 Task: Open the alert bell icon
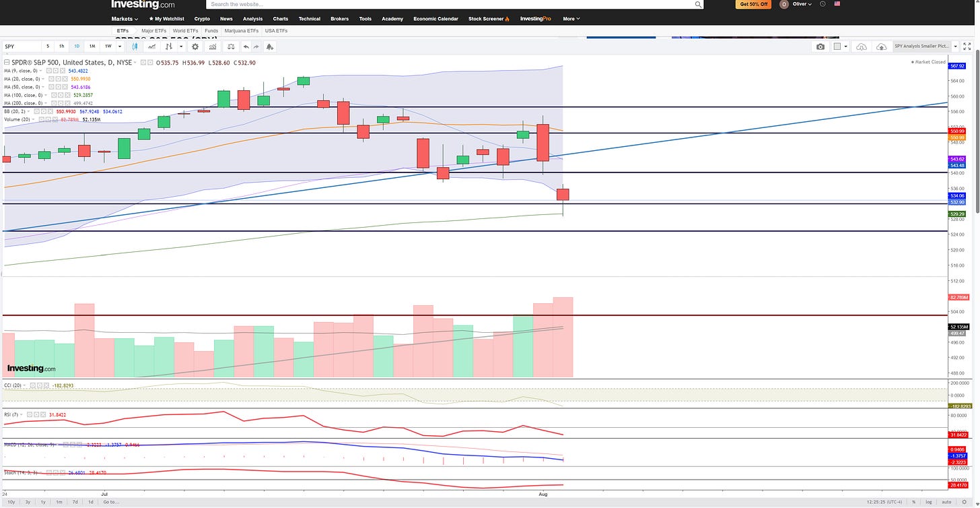coord(270,46)
